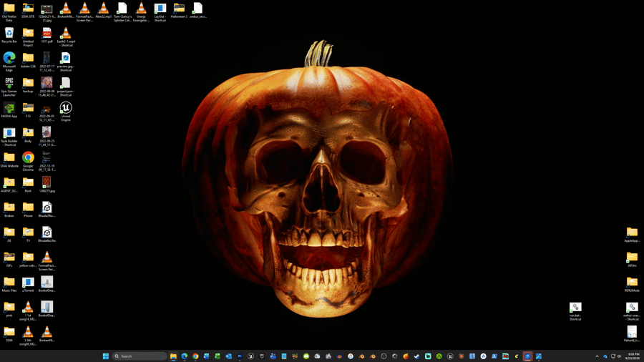Select the 2022-07-17 image thumbnail

tap(47, 62)
